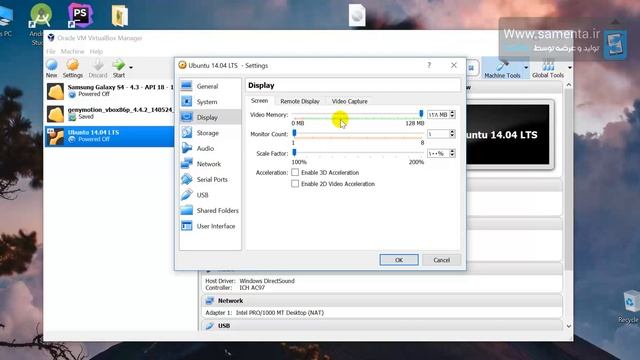Open Machine Tools dropdown arrow
The height and width of the screenshot is (360, 640).
[x=526, y=68]
